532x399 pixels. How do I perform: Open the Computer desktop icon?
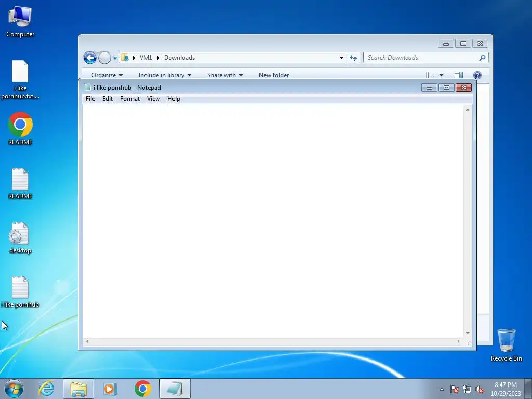tap(20, 22)
